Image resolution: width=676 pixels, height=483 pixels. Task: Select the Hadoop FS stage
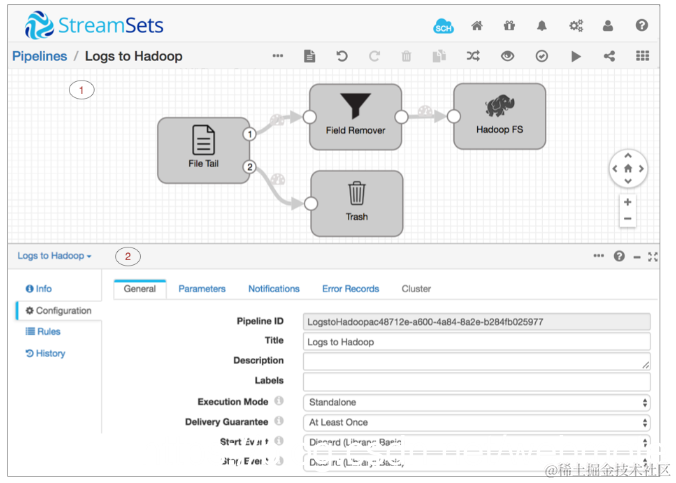[500, 116]
